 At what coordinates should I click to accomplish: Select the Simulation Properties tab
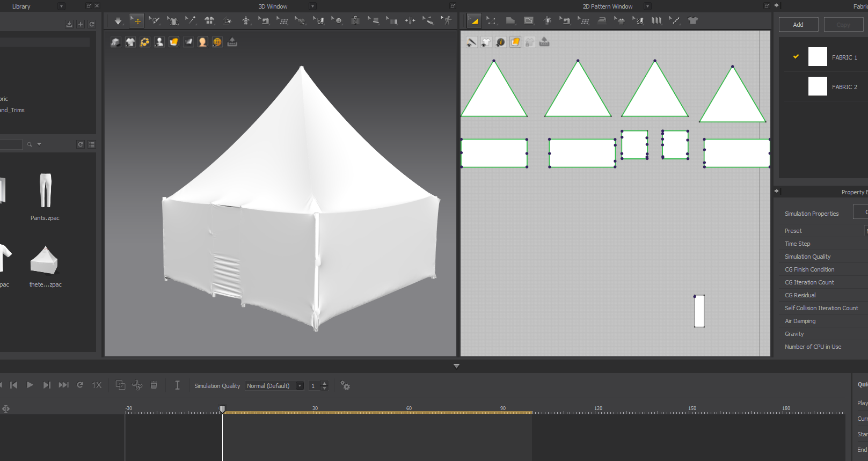(812, 214)
